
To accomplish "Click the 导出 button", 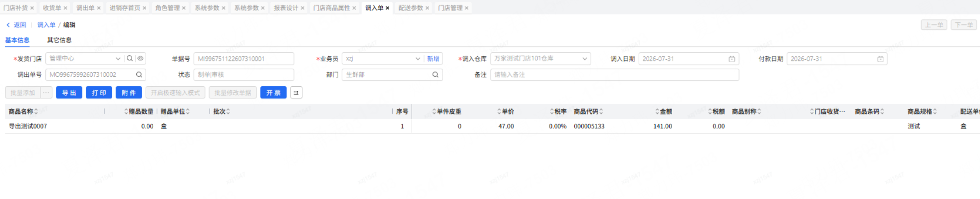I will 69,93.
